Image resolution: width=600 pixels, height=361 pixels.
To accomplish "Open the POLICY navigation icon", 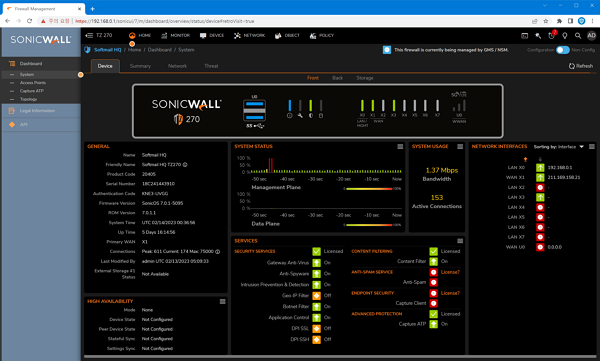I will click(313, 36).
